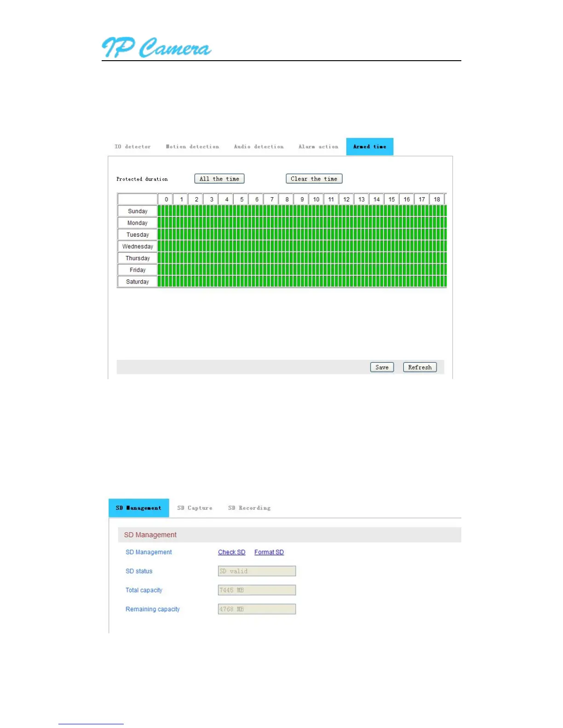
Task: Click the IP Camera logo
Action: 156,47
